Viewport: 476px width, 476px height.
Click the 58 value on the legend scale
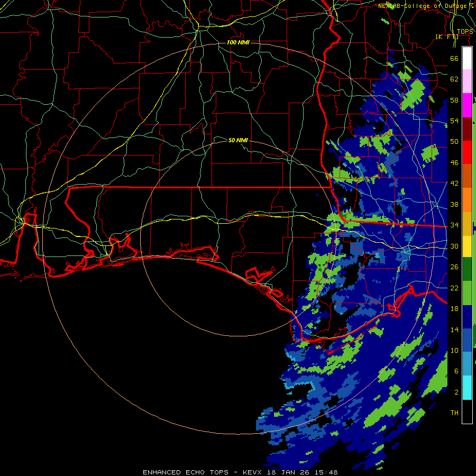pos(454,100)
